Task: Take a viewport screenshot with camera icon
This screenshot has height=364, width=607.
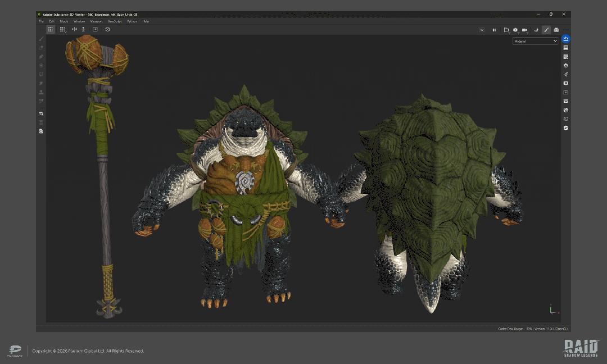Action: 556,30
